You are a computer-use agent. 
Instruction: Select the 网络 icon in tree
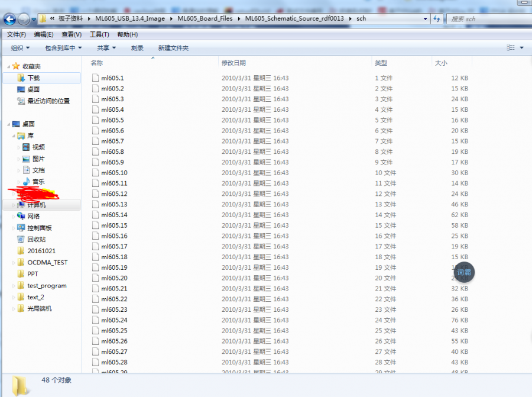(21, 217)
